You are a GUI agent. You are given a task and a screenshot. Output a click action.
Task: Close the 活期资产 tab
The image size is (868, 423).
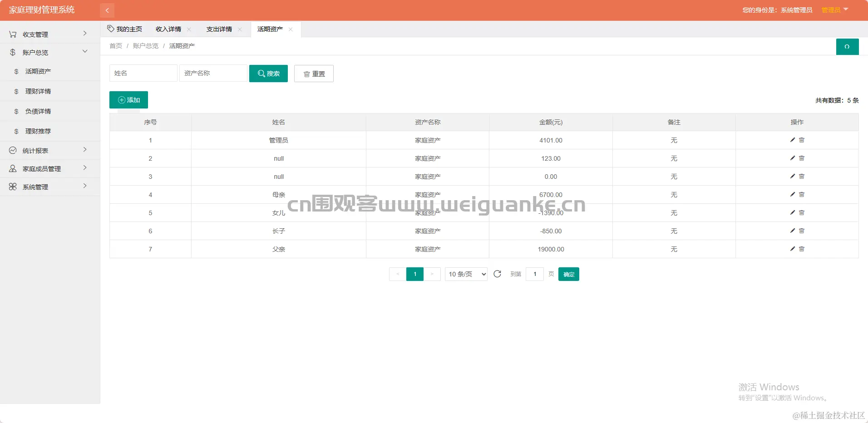(x=291, y=29)
